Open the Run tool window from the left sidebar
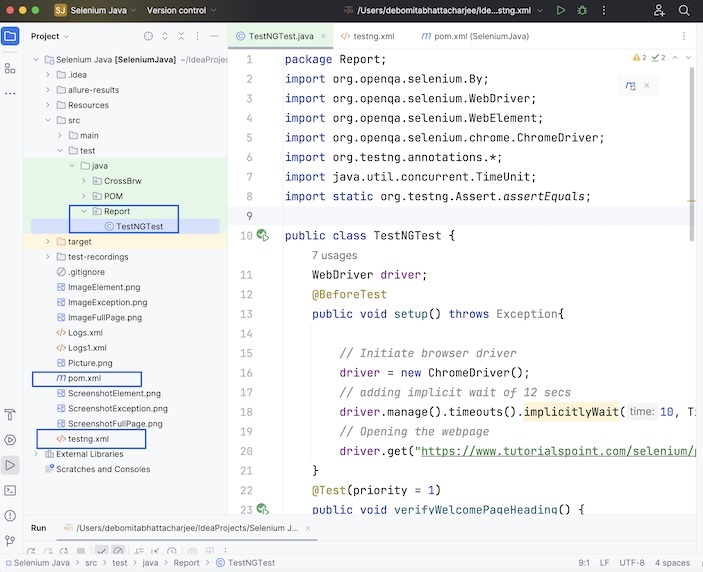 click(x=10, y=465)
